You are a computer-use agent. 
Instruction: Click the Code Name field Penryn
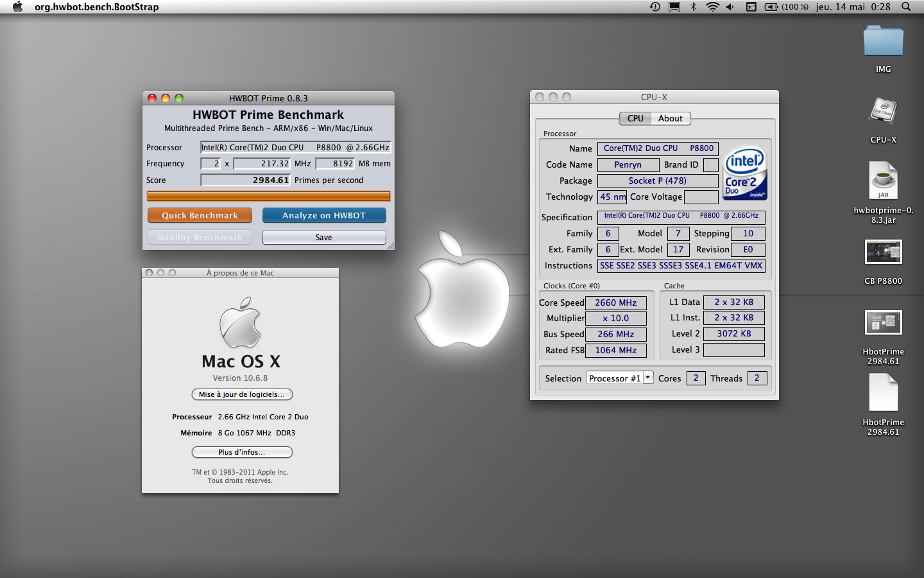628,164
